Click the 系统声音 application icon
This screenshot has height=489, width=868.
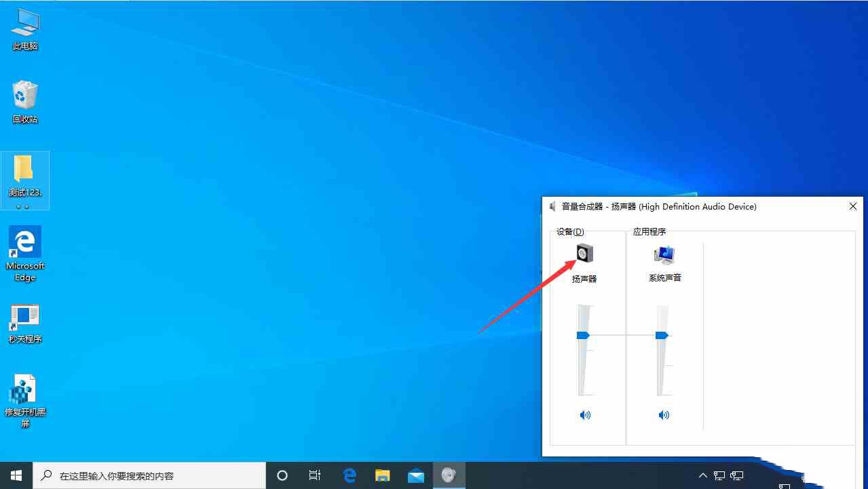[x=664, y=254]
